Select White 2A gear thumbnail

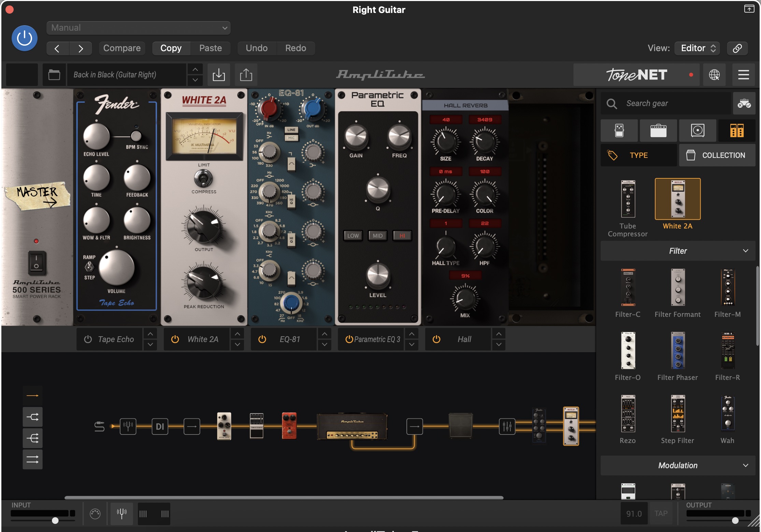(677, 199)
